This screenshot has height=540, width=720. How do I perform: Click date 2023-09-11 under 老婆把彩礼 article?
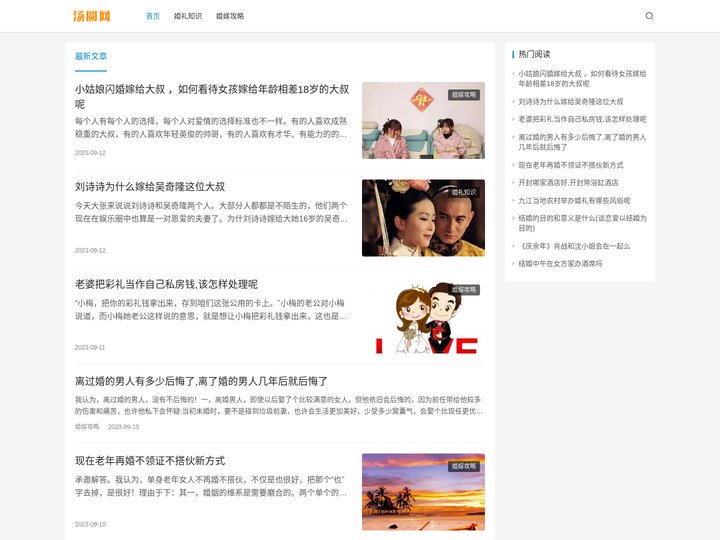(90, 347)
